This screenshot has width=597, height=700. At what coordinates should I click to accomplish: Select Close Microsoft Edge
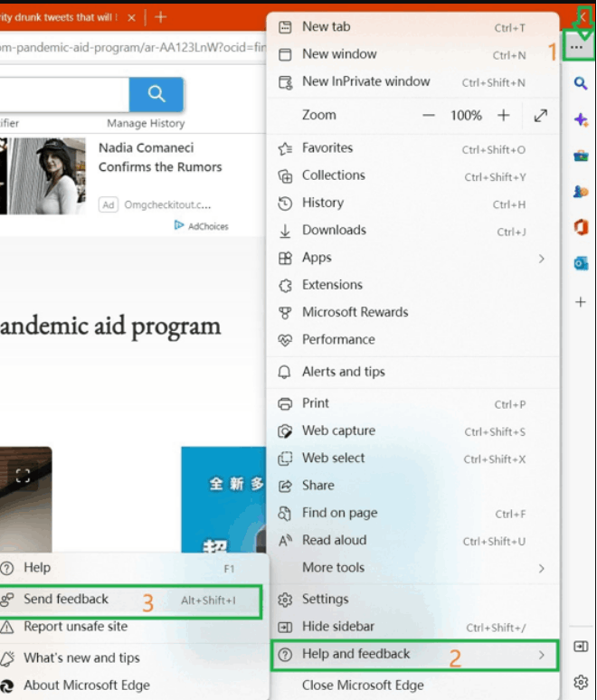pyautogui.click(x=413, y=686)
